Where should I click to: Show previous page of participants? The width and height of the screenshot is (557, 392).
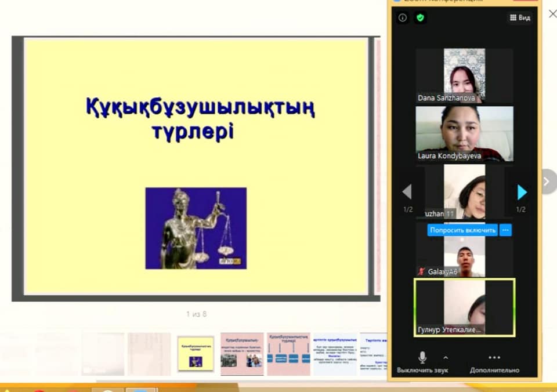click(x=407, y=192)
